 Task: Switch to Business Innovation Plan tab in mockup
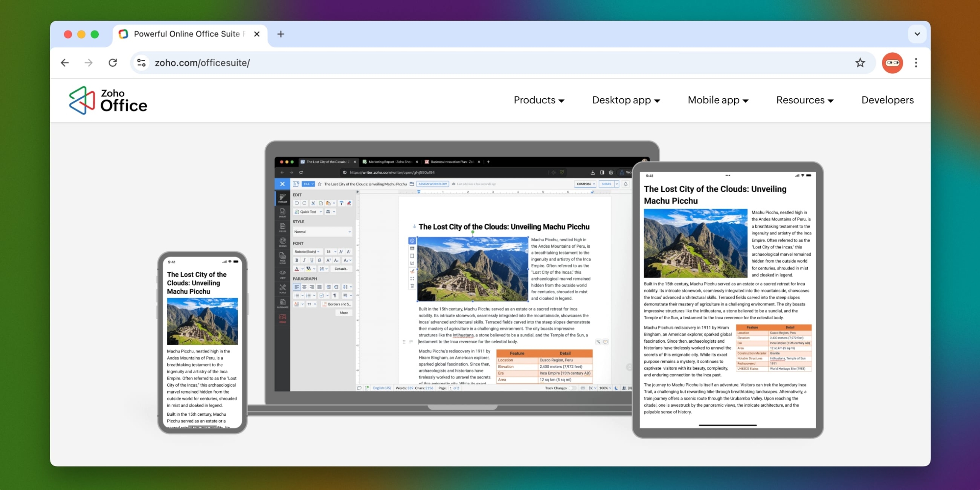pos(452,162)
